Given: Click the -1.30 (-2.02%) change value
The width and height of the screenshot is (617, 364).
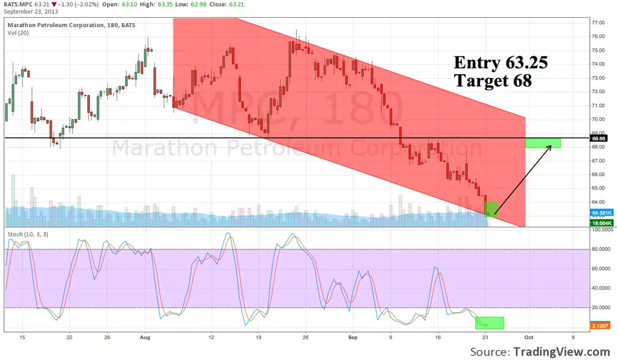Looking at the screenshot, I should coord(78,5).
